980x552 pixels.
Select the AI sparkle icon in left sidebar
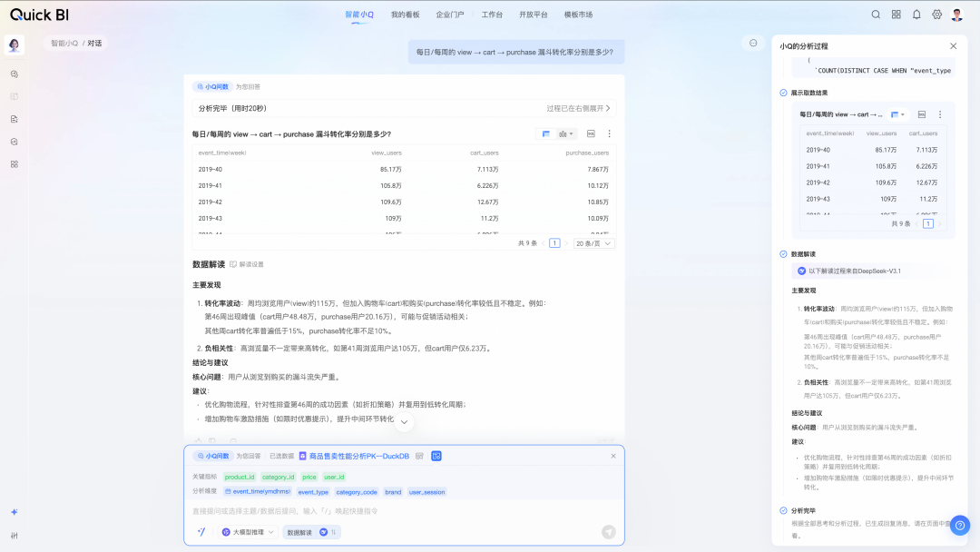[x=14, y=513]
